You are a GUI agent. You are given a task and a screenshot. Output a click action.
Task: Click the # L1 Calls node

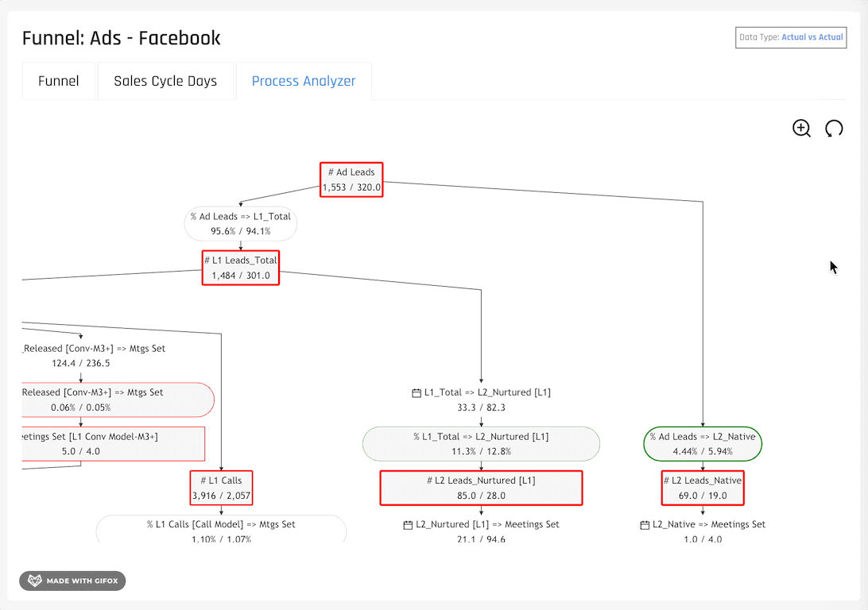(222, 488)
